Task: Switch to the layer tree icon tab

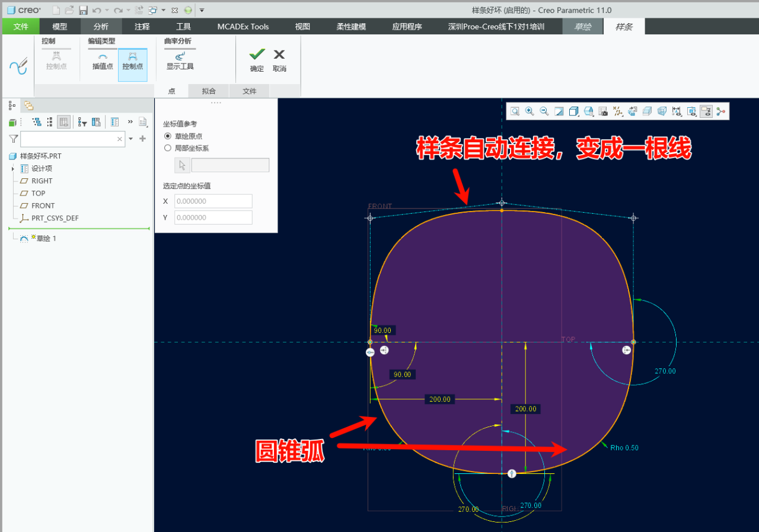Action: tap(28, 105)
